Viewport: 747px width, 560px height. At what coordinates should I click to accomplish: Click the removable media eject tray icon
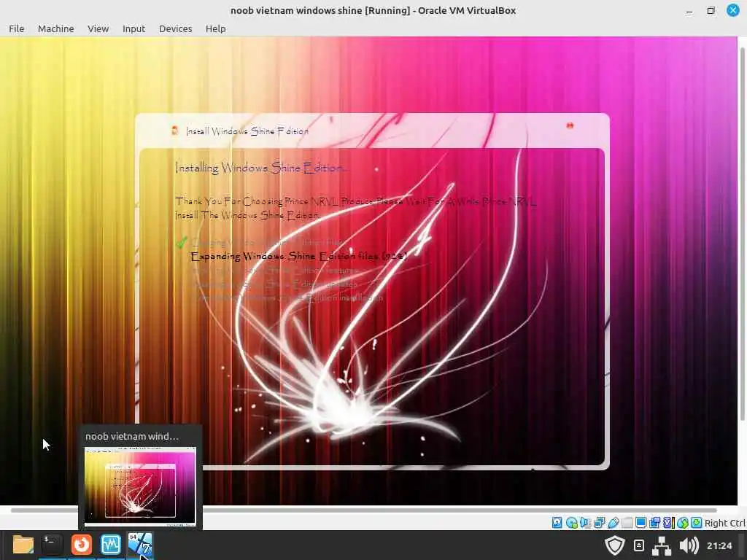point(639,545)
